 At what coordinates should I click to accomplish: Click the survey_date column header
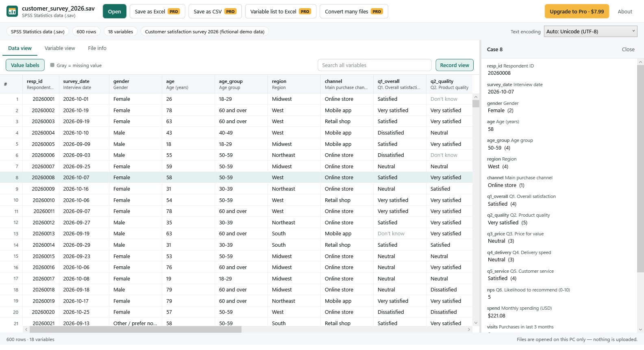coord(84,84)
